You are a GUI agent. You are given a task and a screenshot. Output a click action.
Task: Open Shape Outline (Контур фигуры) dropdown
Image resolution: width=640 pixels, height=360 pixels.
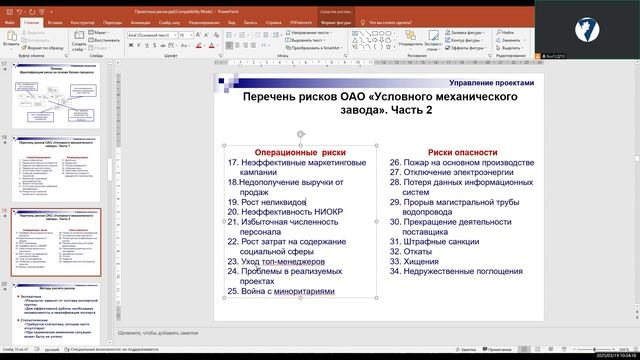[x=463, y=40]
